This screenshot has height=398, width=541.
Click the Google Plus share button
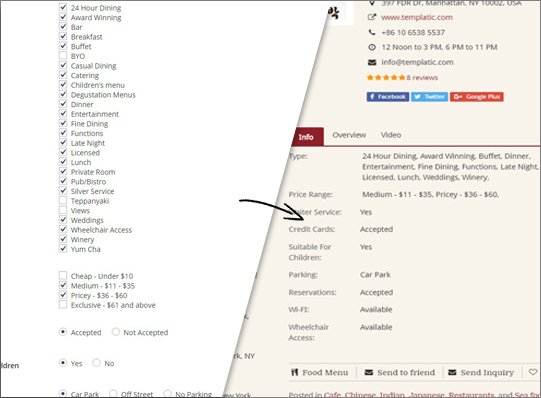476,97
